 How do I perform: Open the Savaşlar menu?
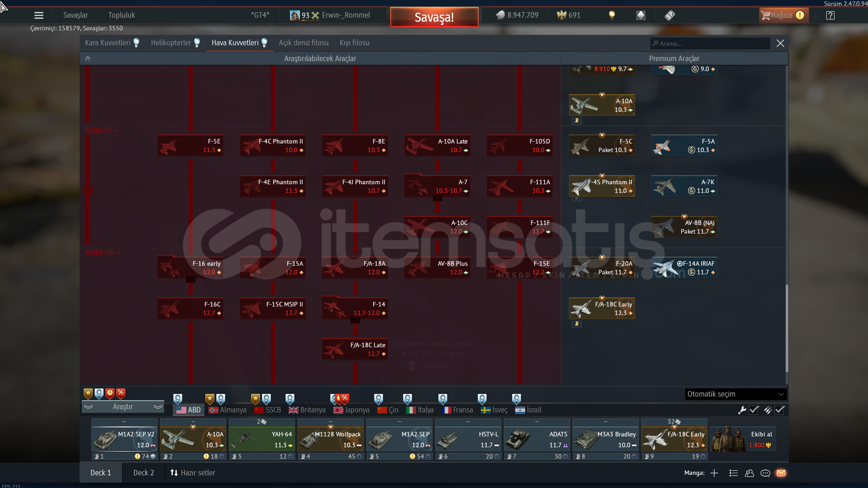[x=76, y=15]
